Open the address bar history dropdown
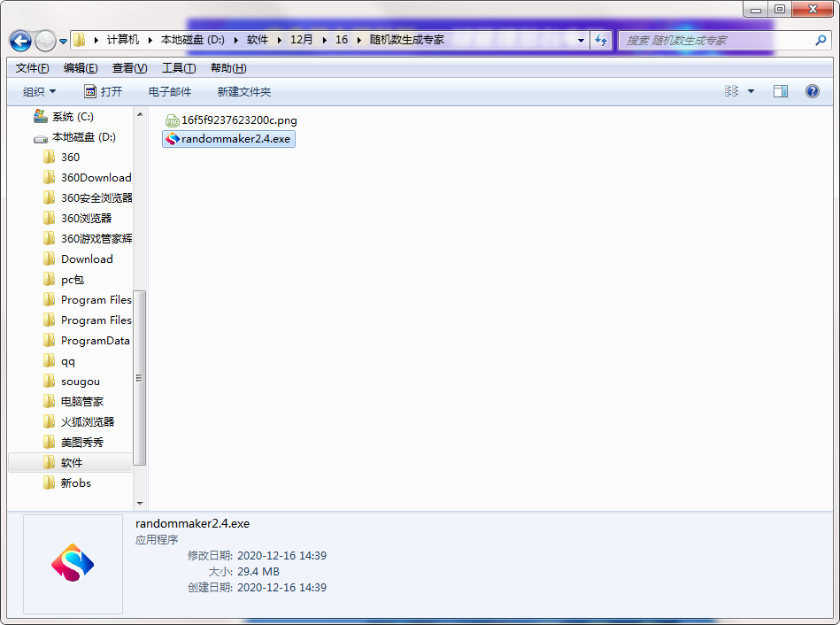The width and height of the screenshot is (840, 625). pyautogui.click(x=581, y=40)
